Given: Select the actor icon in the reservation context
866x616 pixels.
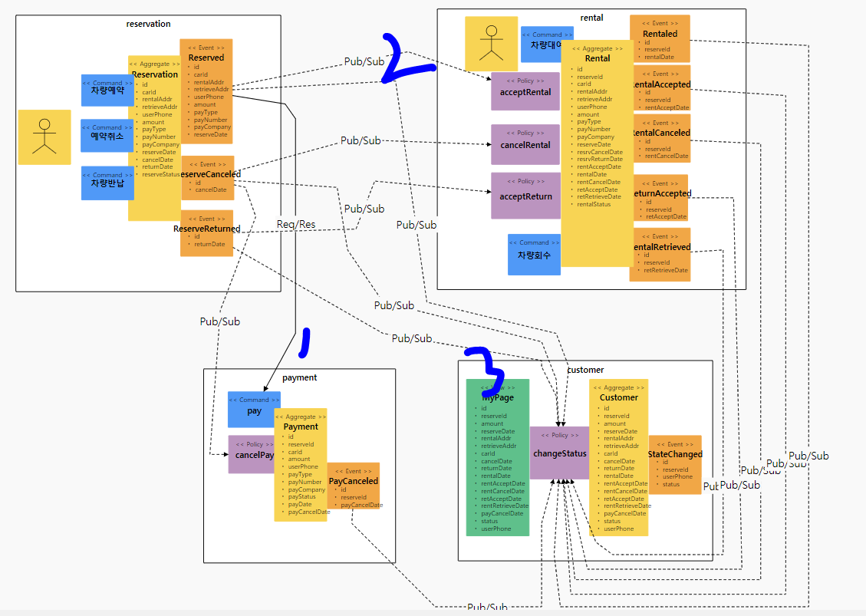Looking at the screenshot, I should click(x=44, y=137).
